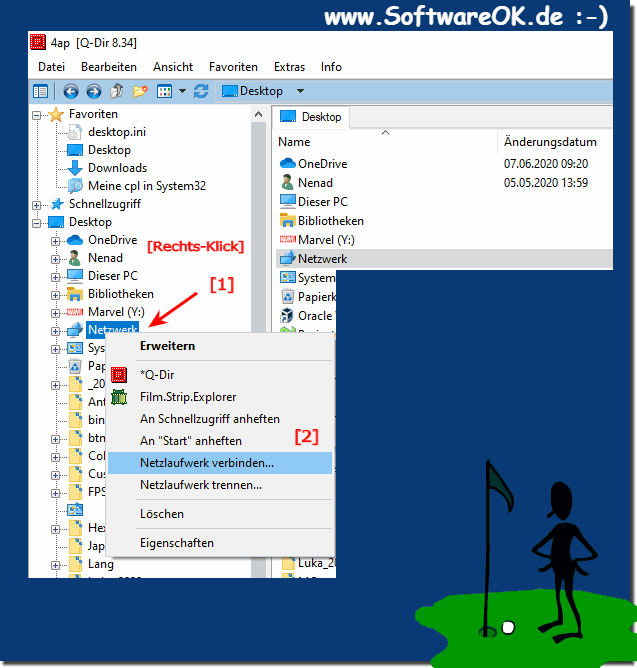Viewport: 637px width, 668px height.
Task: Click the Papierkorb recycle bin icon in tree
Action: click(75, 366)
